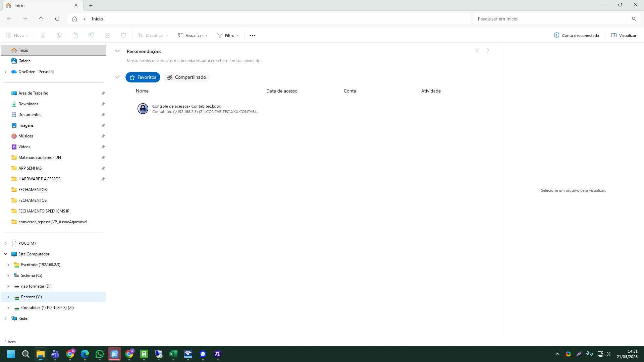Open taskbar Search magnifier

pyautogui.click(x=26, y=354)
